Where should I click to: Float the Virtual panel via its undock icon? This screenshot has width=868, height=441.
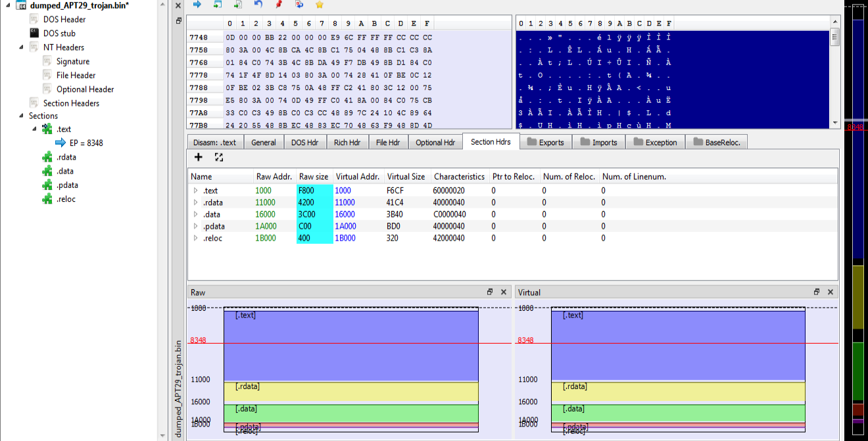point(817,292)
